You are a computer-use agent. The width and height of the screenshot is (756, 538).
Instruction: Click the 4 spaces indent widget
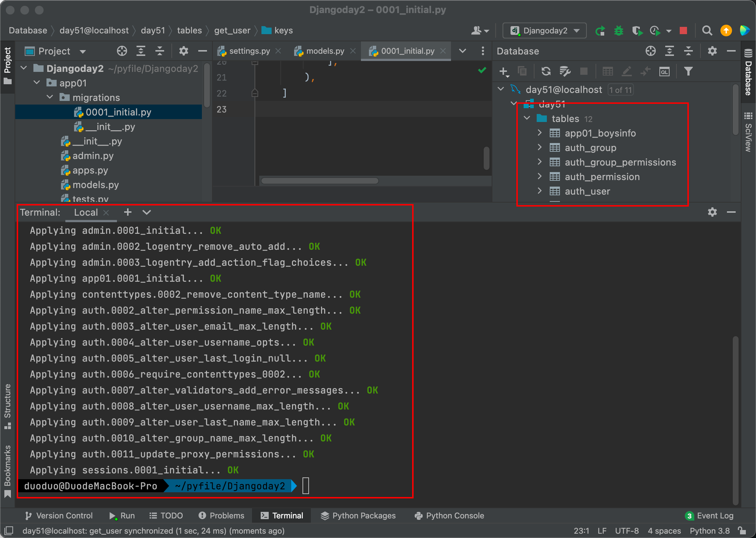click(664, 531)
